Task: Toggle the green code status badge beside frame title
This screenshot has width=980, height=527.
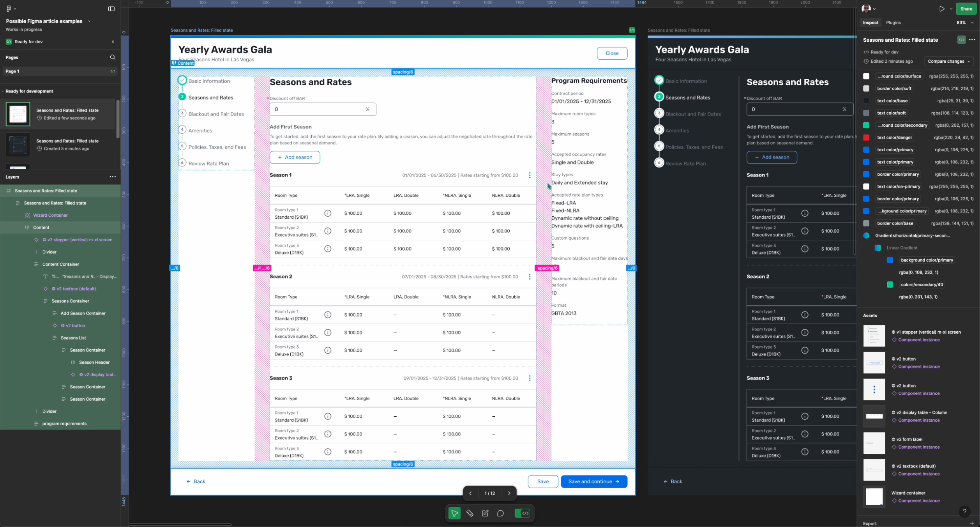Action: coord(961,40)
